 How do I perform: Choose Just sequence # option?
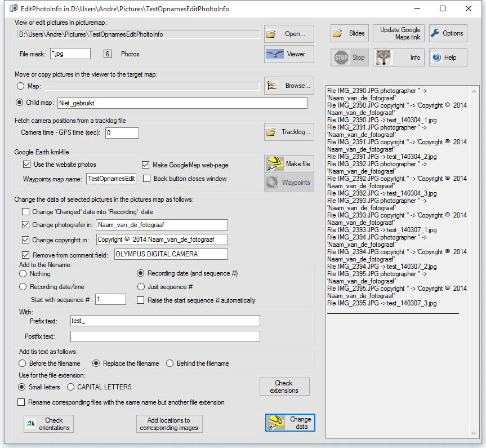pyautogui.click(x=141, y=286)
